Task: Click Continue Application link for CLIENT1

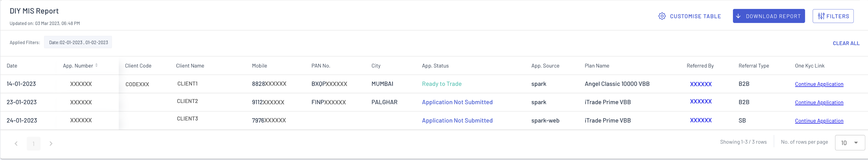Action: coord(819,84)
